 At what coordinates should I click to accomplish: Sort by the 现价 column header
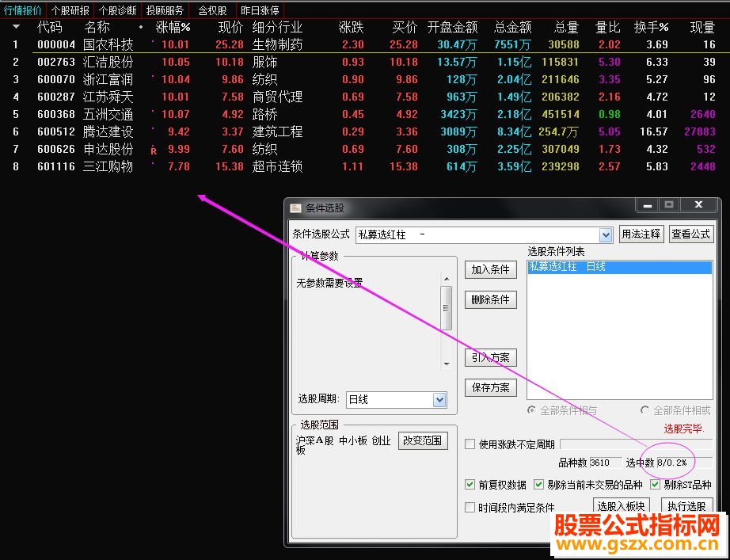pyautogui.click(x=231, y=28)
